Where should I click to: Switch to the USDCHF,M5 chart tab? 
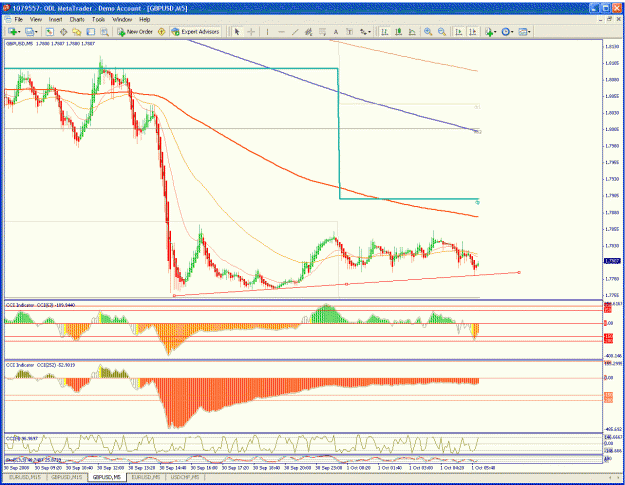[185, 477]
